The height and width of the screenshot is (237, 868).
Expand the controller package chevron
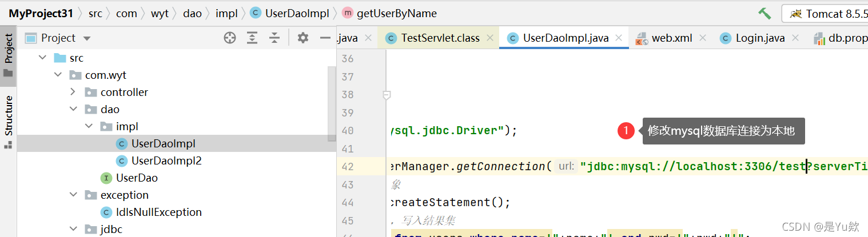tap(73, 92)
